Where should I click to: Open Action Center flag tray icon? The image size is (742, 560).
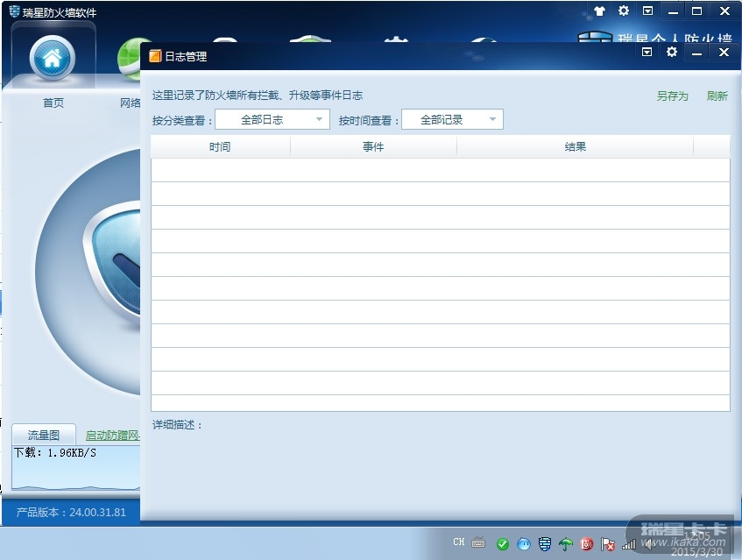[x=607, y=544]
